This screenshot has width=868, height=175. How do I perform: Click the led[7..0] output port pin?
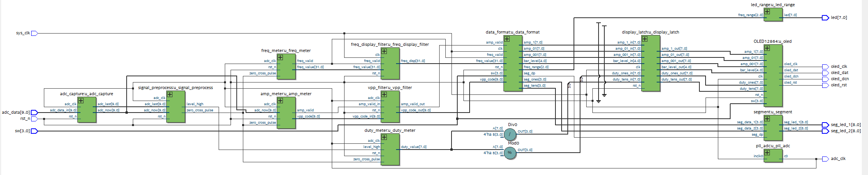pos(825,18)
